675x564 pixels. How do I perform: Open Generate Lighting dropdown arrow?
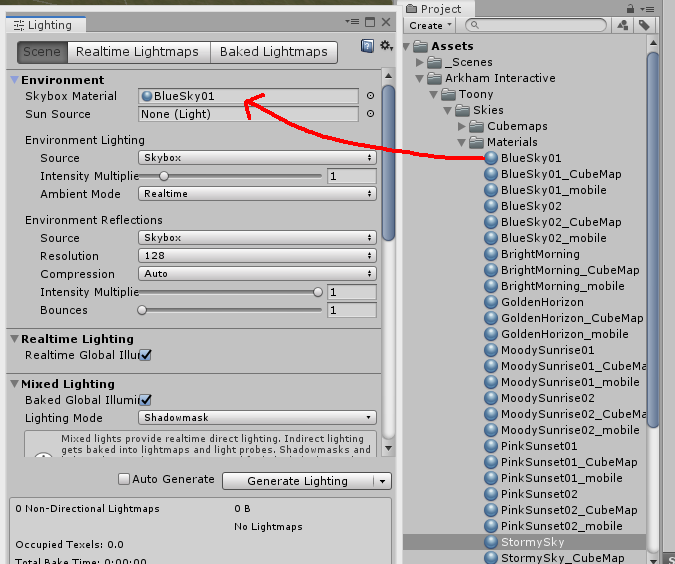[x=383, y=481]
